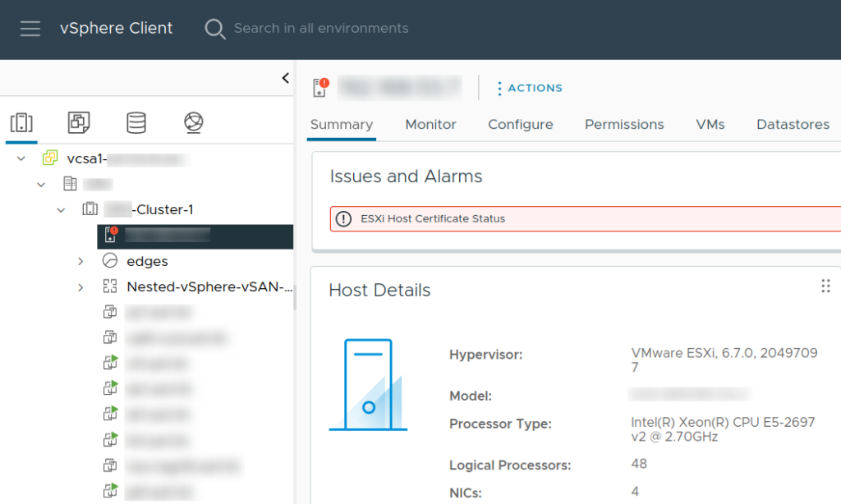Collapse the Cluster-1 tree node
The height and width of the screenshot is (504, 841).
(61, 210)
